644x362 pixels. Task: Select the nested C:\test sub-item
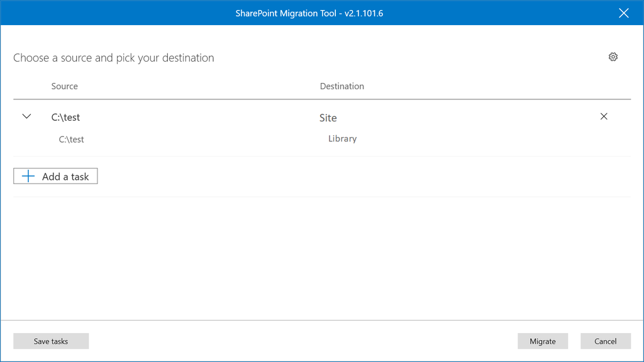[x=71, y=139]
